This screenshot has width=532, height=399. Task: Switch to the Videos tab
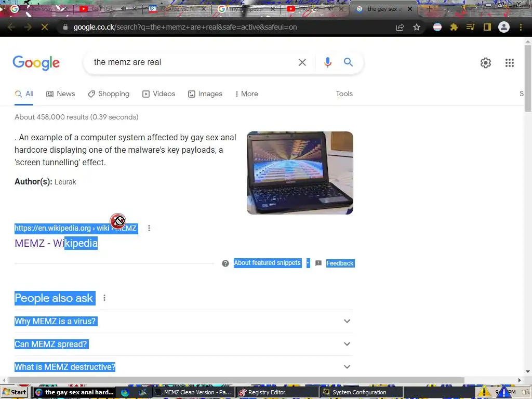tap(159, 94)
